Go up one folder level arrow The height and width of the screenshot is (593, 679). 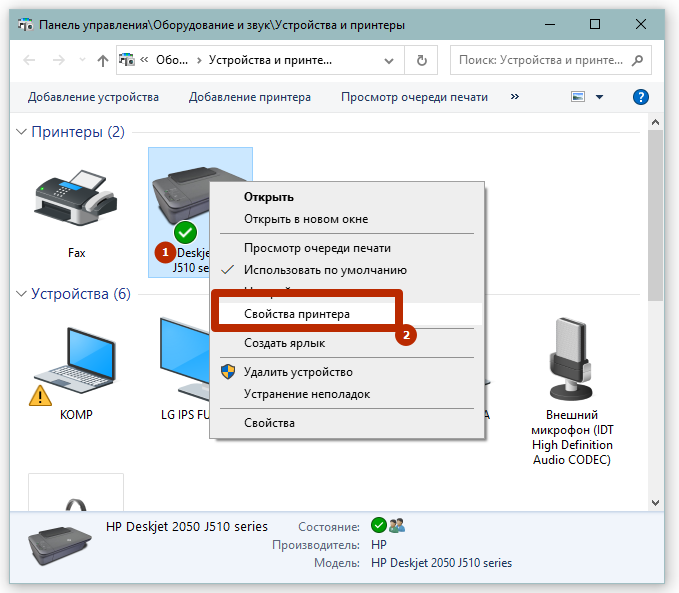tap(102, 60)
